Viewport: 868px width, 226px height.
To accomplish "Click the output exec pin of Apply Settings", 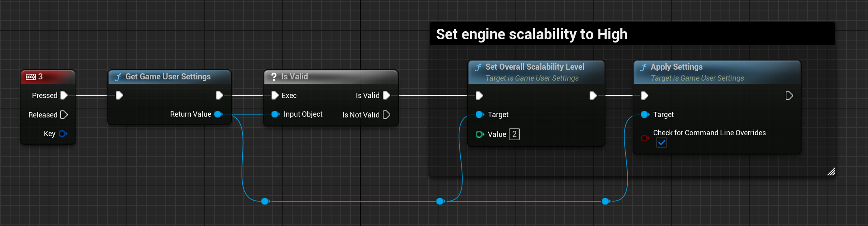I will [789, 96].
